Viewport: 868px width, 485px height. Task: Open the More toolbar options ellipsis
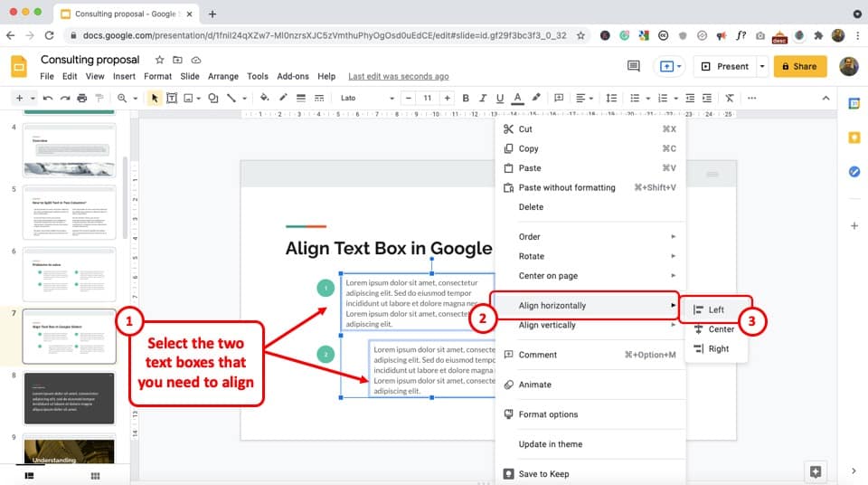point(751,98)
